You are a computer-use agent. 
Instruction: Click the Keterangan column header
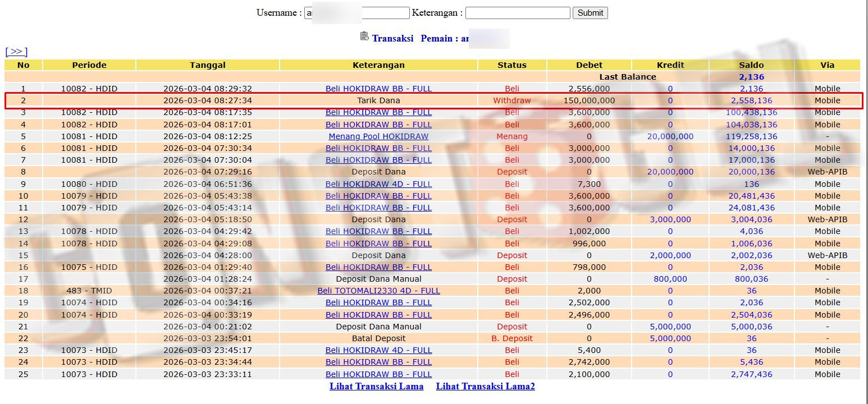click(378, 65)
